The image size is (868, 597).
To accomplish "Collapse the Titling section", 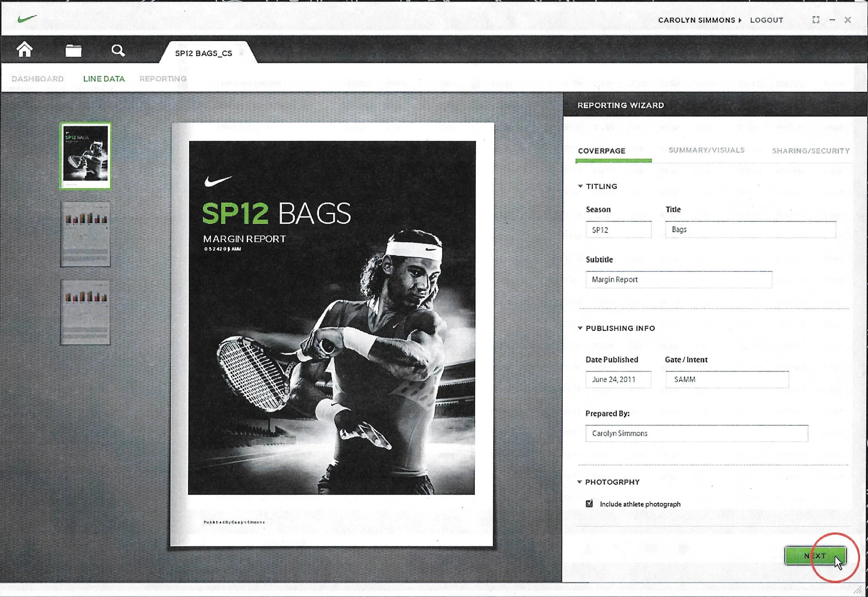I will (580, 186).
